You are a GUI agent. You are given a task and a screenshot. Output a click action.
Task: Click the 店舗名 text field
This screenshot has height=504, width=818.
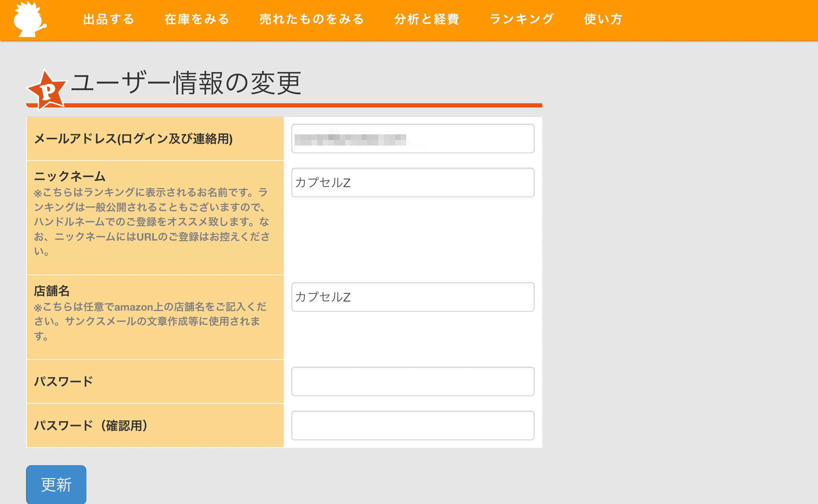[413, 297]
